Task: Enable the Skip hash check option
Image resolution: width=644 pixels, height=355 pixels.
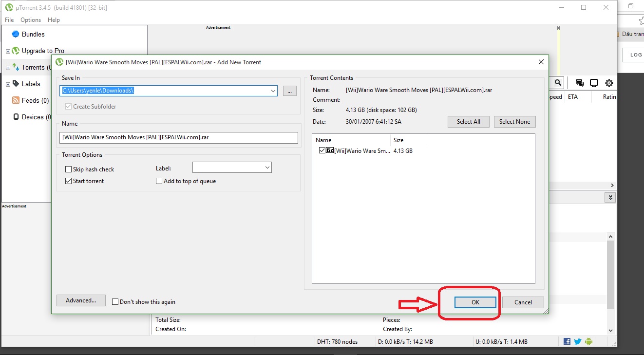Action: click(x=69, y=169)
